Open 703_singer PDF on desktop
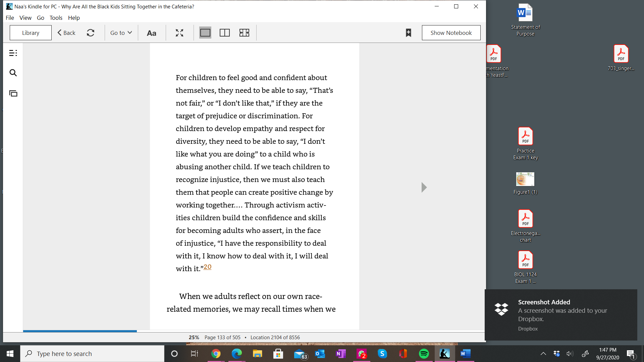Image resolution: width=644 pixels, height=362 pixels. [x=621, y=58]
